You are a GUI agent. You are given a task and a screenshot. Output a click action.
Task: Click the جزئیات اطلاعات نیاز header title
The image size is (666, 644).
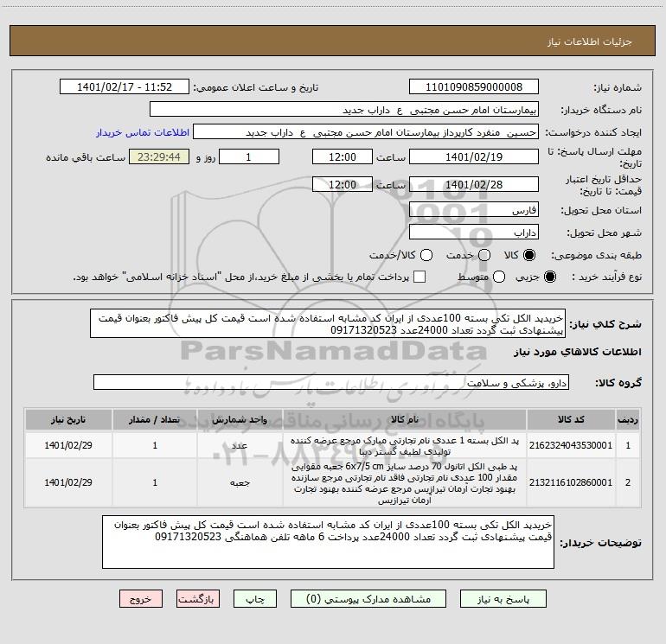[590, 41]
